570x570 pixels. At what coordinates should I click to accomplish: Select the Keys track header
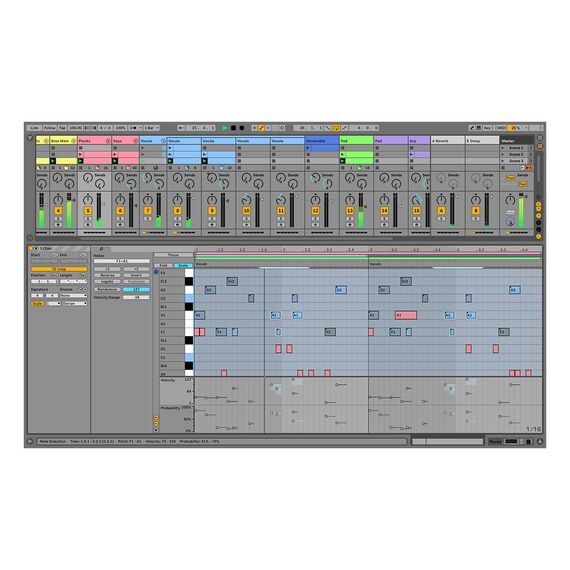125,141
